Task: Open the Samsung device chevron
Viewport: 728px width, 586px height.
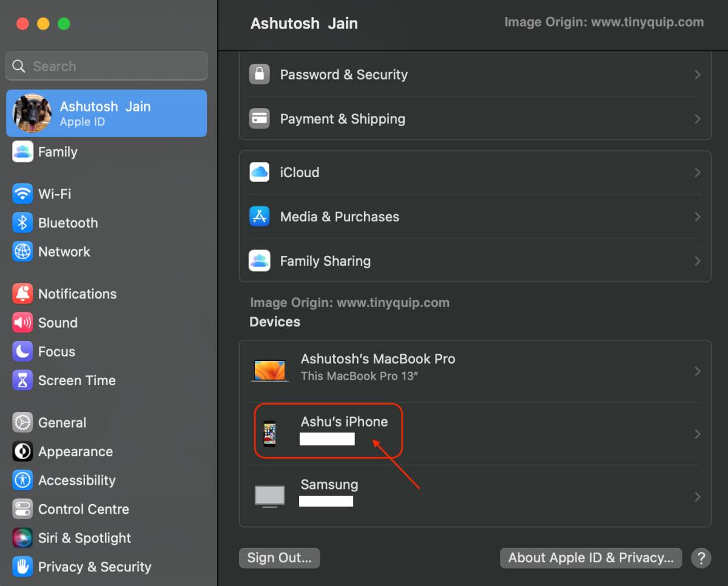Action: (697, 497)
